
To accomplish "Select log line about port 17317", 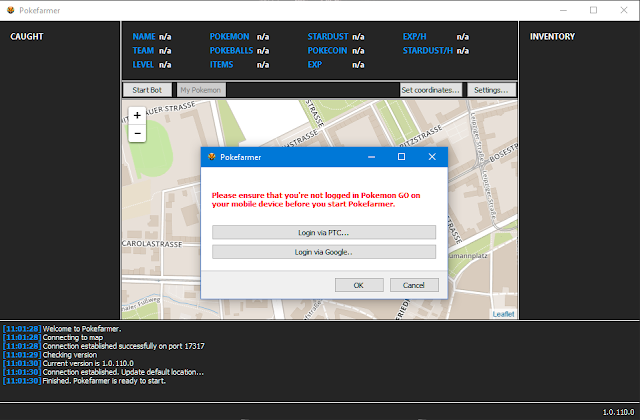I will click(x=123, y=346).
